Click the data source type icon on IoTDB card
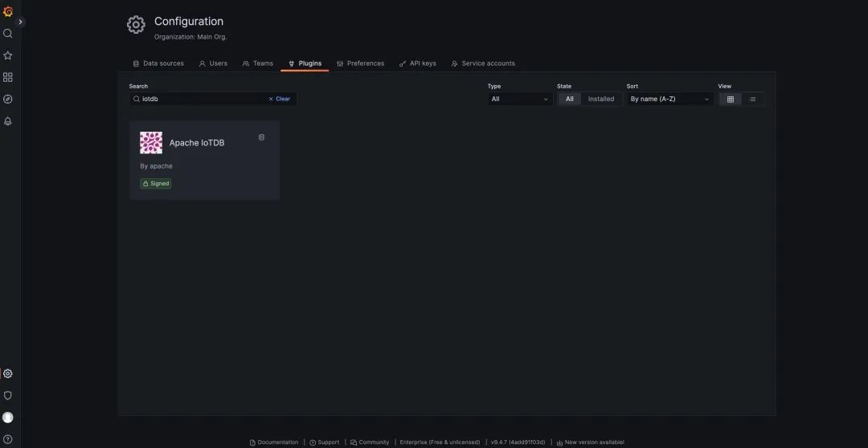The height and width of the screenshot is (448, 868). pyautogui.click(x=262, y=137)
